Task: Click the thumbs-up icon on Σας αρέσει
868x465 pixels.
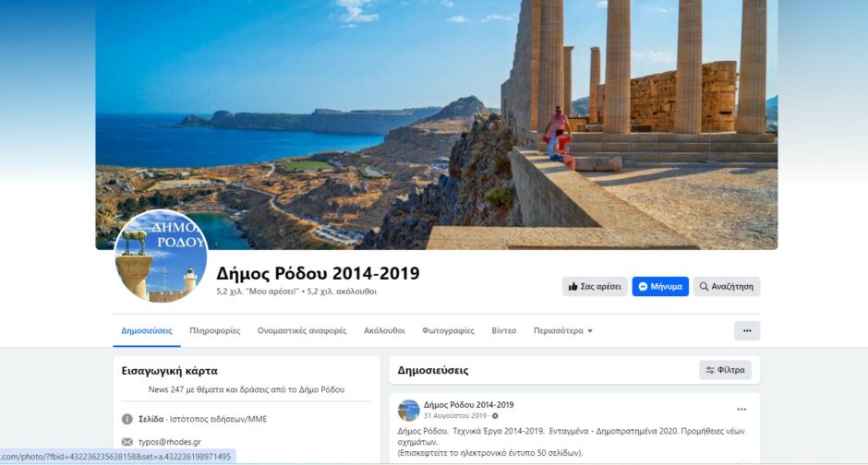Action: pyautogui.click(x=573, y=286)
